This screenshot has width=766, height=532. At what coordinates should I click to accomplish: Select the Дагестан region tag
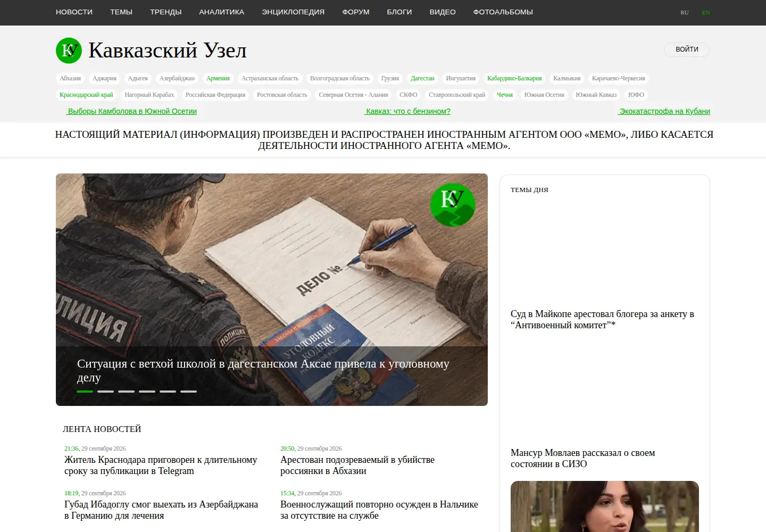[422, 78]
